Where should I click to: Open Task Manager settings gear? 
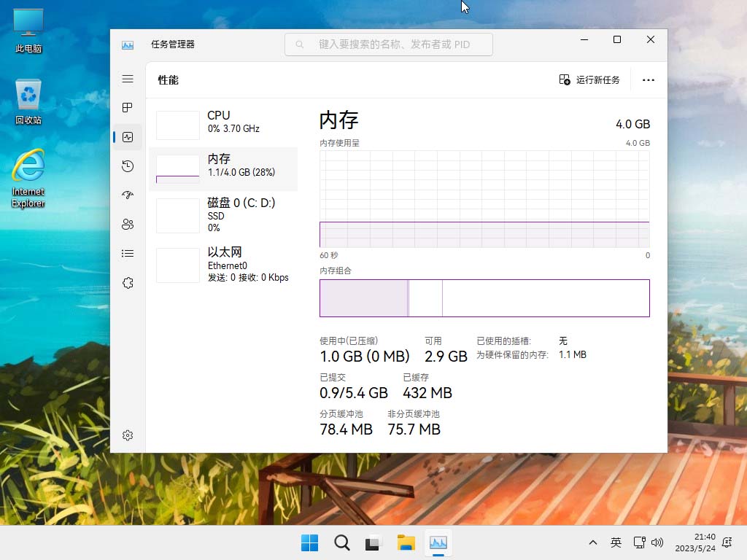(128, 435)
